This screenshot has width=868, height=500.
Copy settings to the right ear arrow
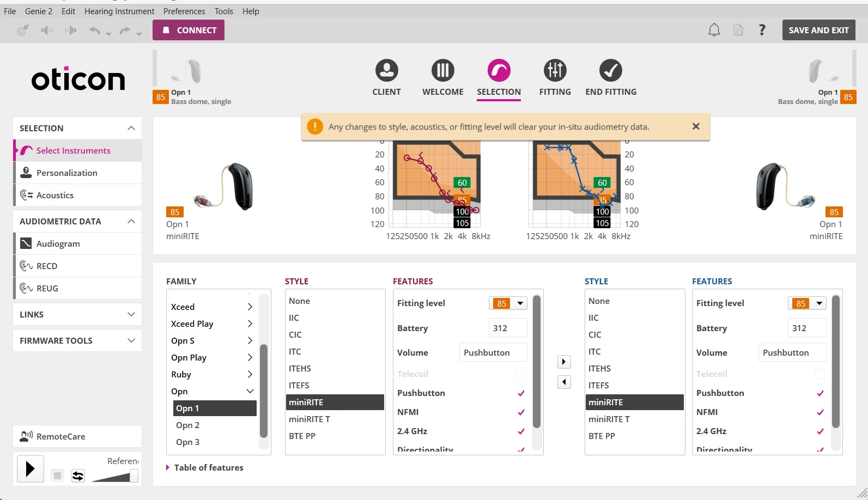click(x=564, y=362)
